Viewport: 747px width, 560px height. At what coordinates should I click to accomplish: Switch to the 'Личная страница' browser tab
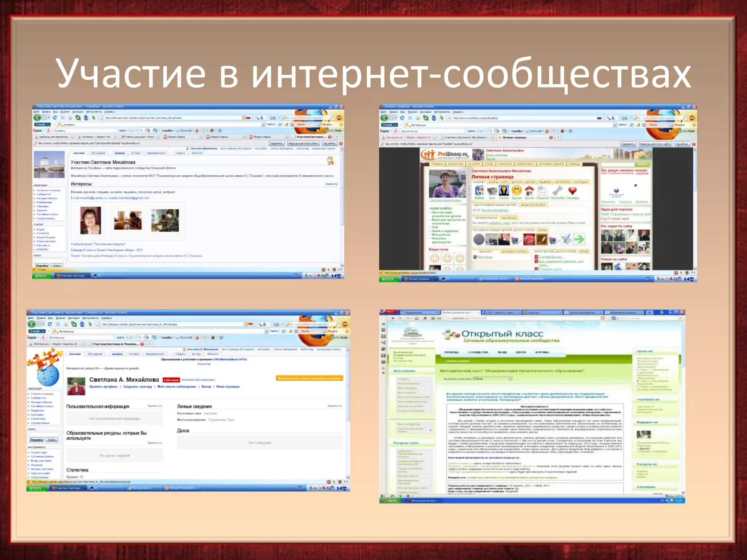(x=525, y=137)
